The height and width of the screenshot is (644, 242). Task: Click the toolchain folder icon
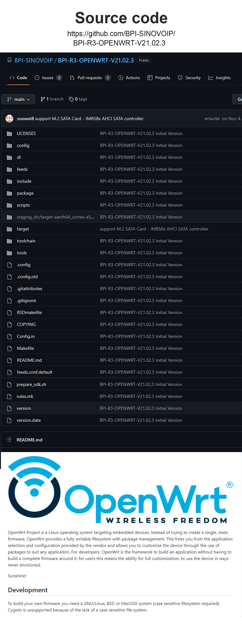pos(10,241)
